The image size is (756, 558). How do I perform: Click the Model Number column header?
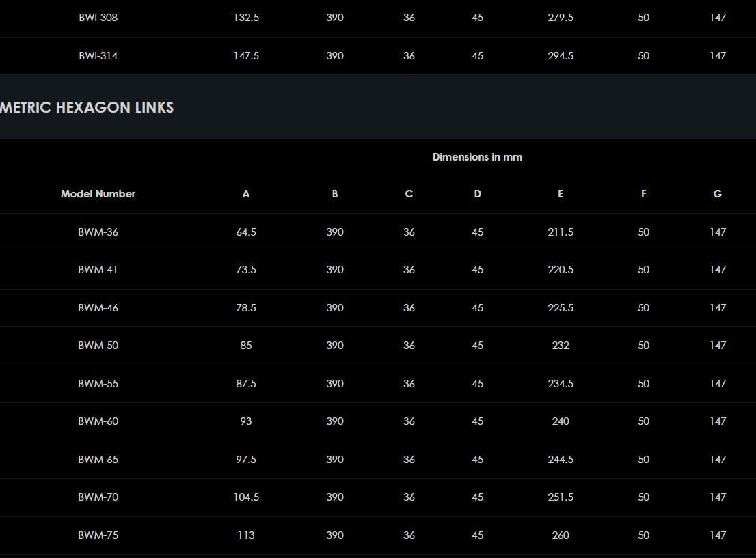pyautogui.click(x=98, y=194)
